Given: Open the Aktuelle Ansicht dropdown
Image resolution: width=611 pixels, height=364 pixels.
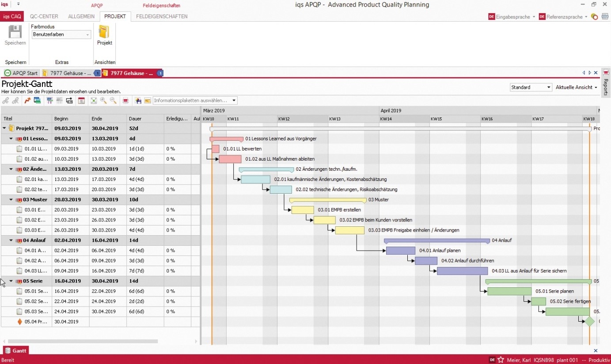Looking at the screenshot, I should 577,87.
